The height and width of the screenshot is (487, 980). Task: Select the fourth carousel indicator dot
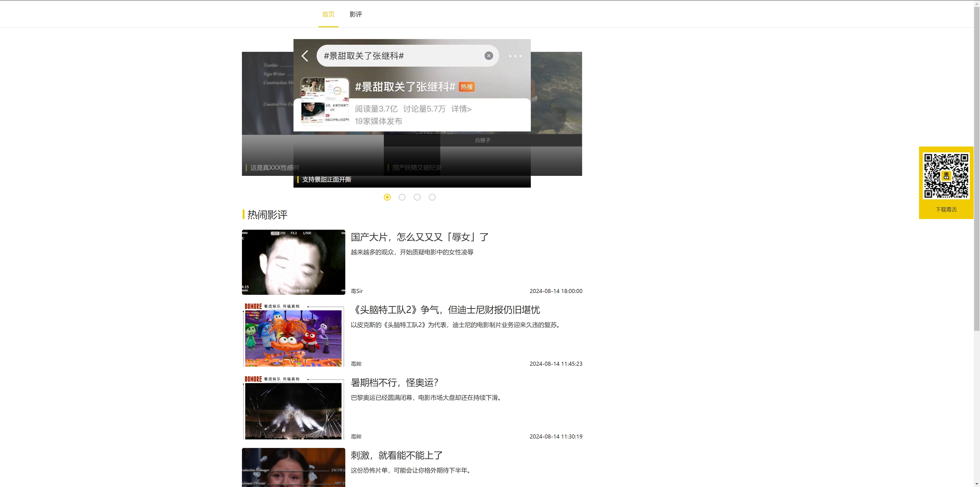pyautogui.click(x=432, y=197)
